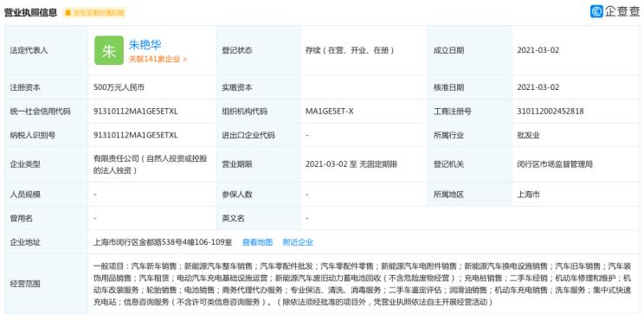Click the orange change-notification badge by the title

(94, 13)
